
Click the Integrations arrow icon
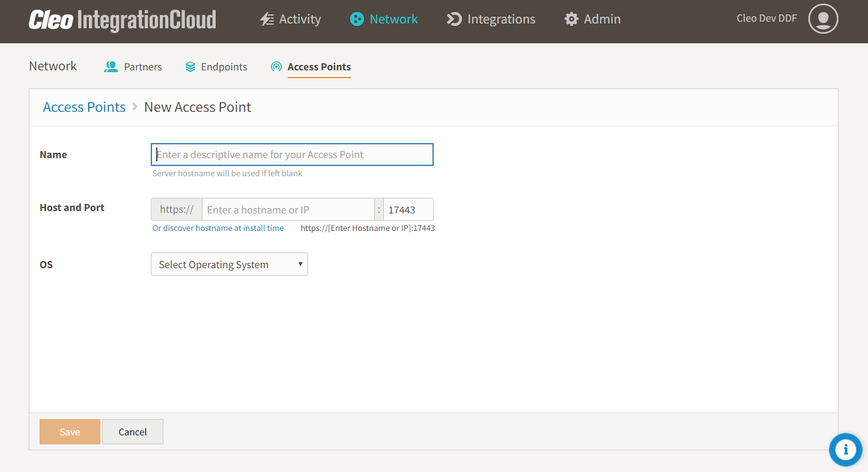454,19
